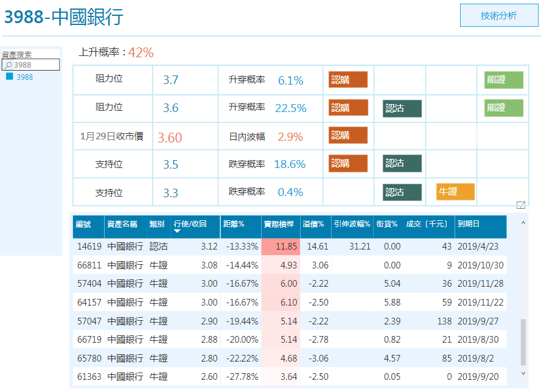Click 認購 button in 3.5 support row
The width and height of the screenshot is (541, 392).
348,163
